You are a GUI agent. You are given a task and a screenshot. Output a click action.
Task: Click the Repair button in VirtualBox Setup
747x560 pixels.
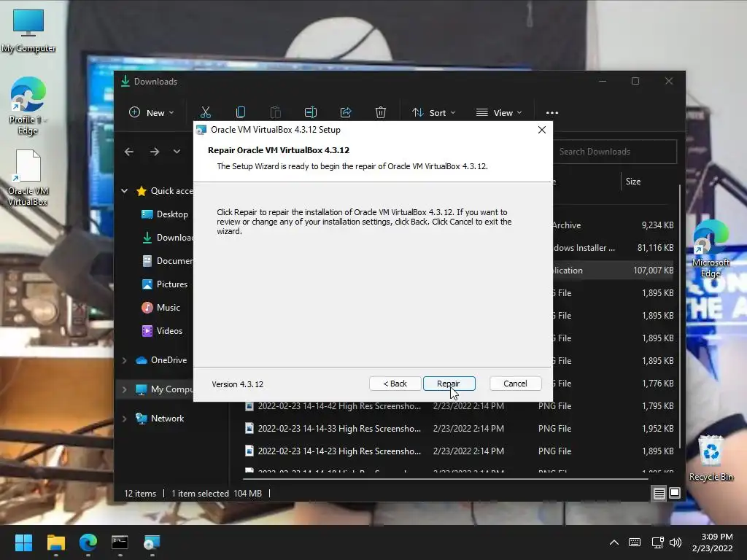[449, 384]
